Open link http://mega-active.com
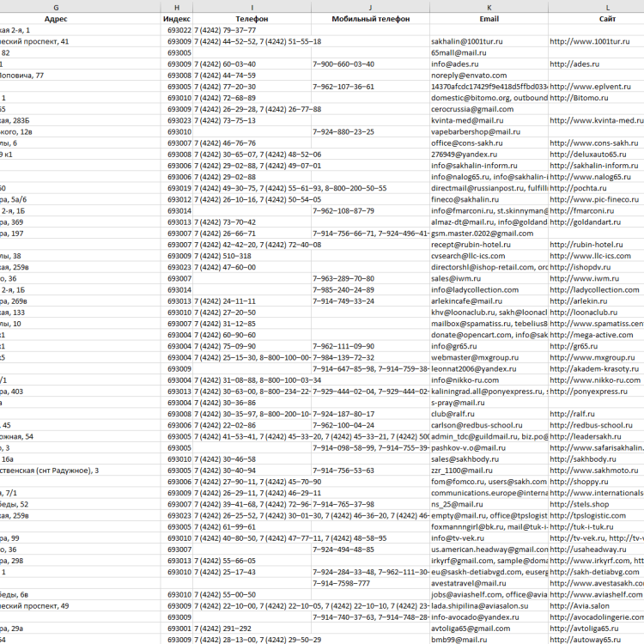 [x=592, y=335]
